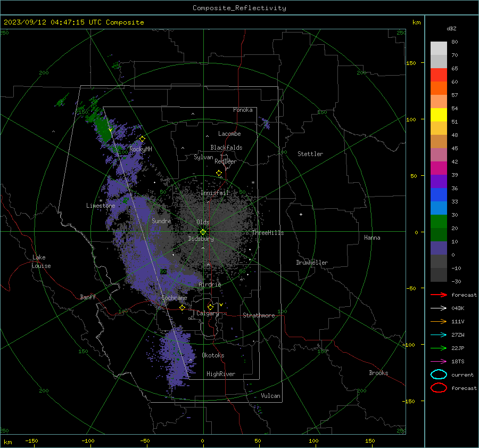The height and width of the screenshot is (448, 479).
Task: Click the light grey 70-80 dBZ swatch
Action: point(439,48)
